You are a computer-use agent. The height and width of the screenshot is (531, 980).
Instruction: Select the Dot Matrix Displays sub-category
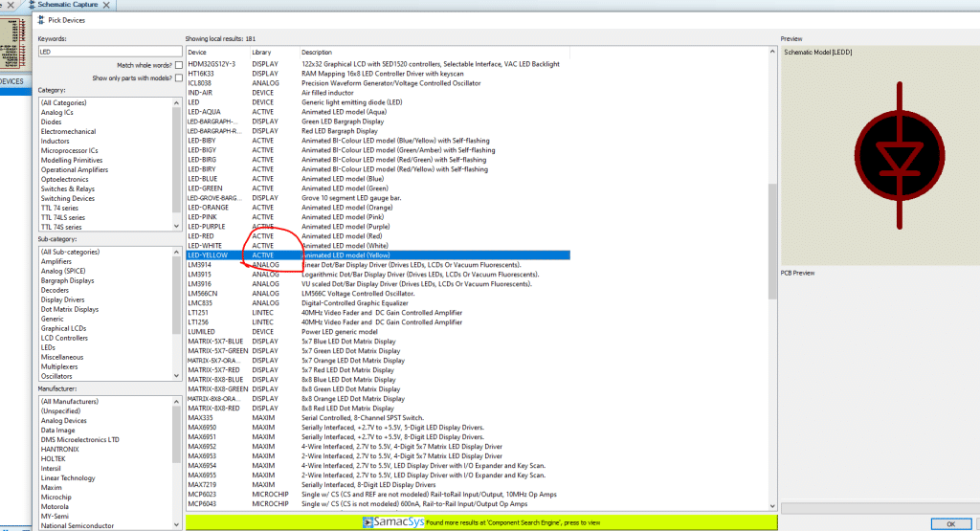click(x=69, y=309)
